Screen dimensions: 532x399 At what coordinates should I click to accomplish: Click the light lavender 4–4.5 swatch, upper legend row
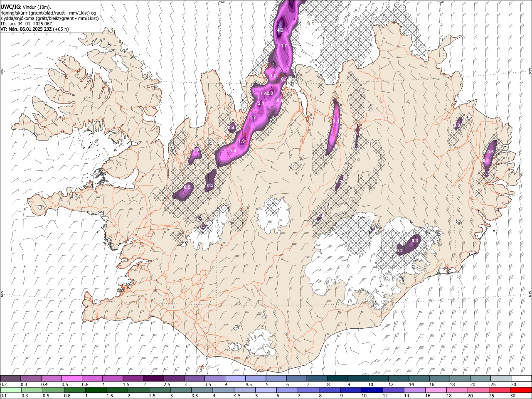click(x=235, y=378)
